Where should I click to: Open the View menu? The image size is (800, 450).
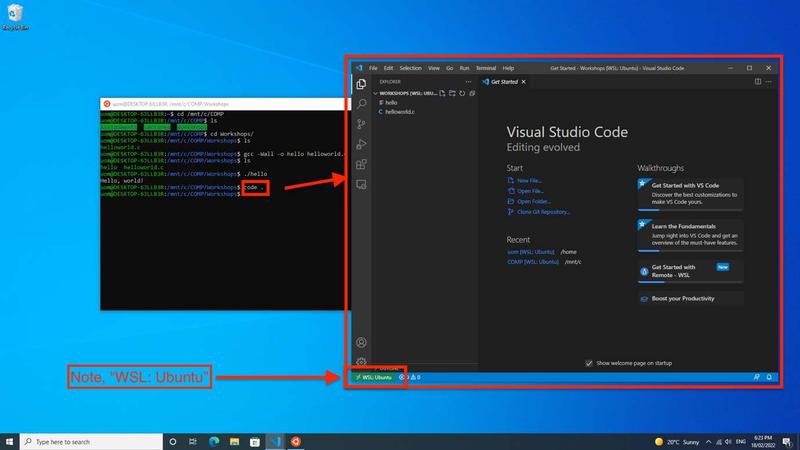click(434, 68)
